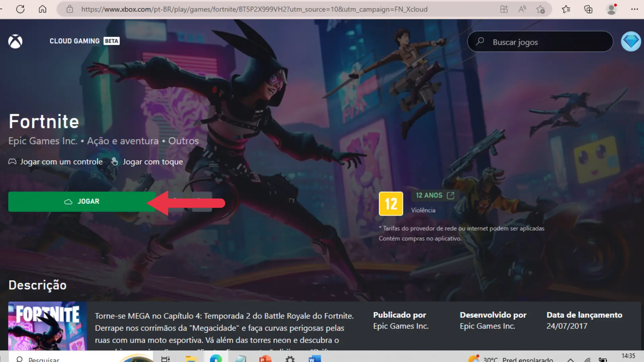
Task: Click the yellow 12 age rating badge
Action: coord(391,204)
